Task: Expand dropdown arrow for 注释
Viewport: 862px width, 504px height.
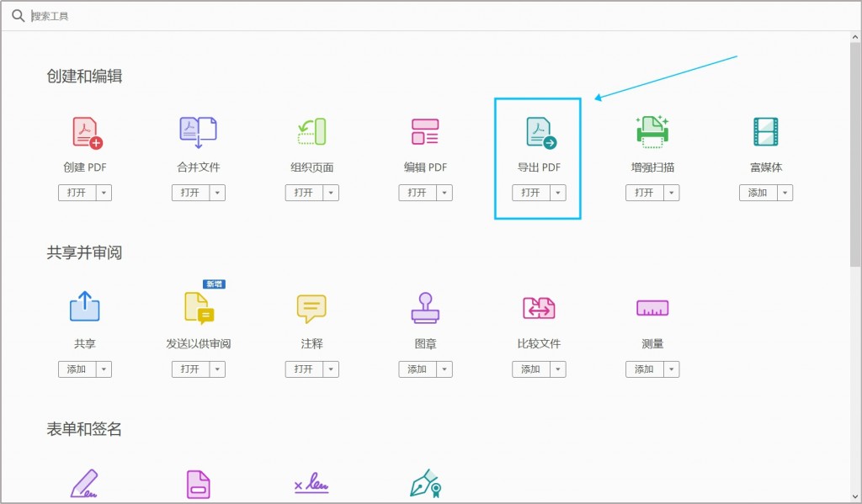Action: point(331,369)
